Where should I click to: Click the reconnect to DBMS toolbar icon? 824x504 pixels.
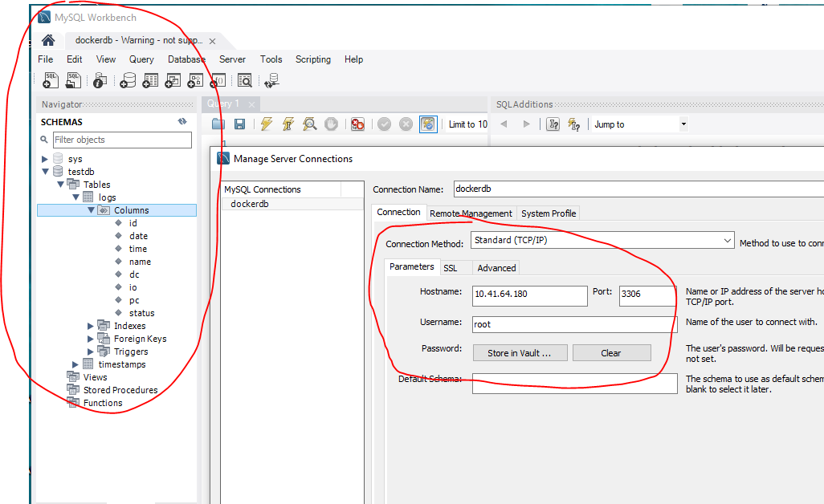tap(271, 80)
